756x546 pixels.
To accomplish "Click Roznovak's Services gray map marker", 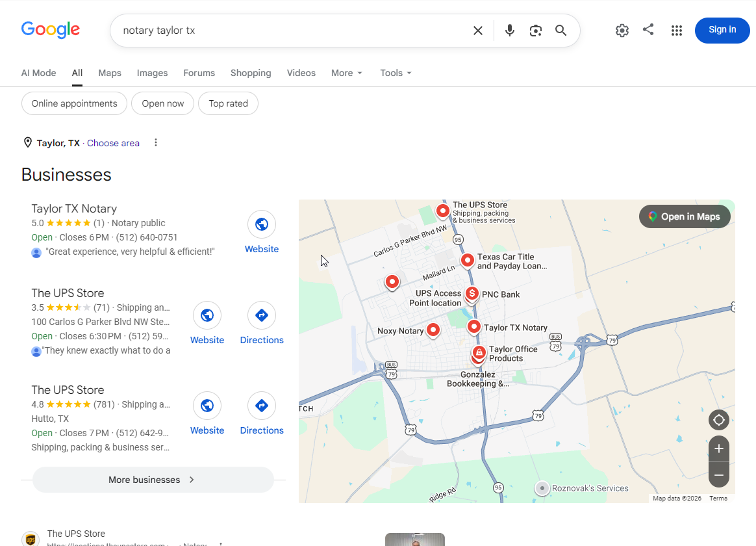I will point(542,489).
